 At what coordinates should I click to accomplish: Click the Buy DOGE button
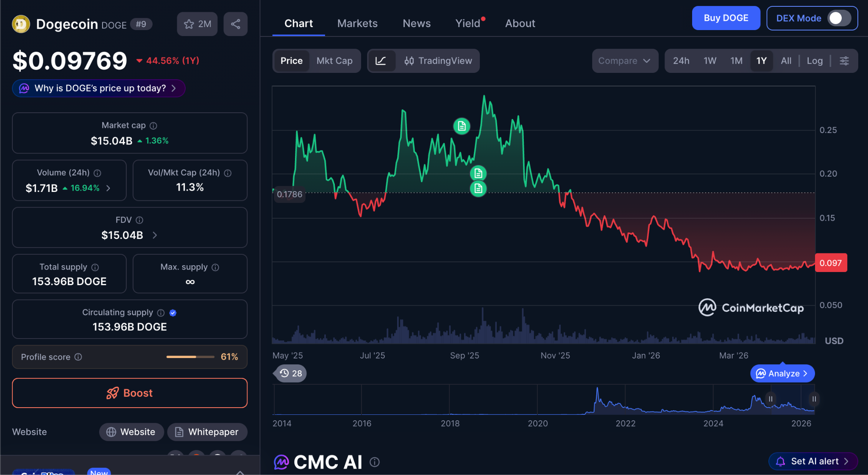(x=726, y=18)
